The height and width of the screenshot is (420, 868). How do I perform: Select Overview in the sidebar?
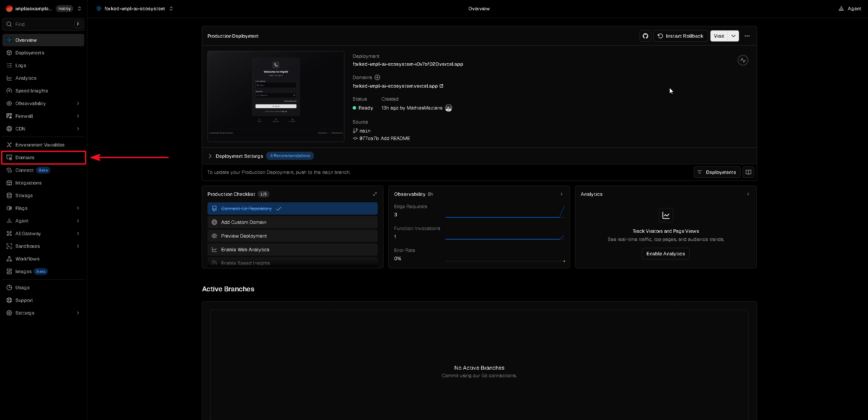tap(43, 40)
